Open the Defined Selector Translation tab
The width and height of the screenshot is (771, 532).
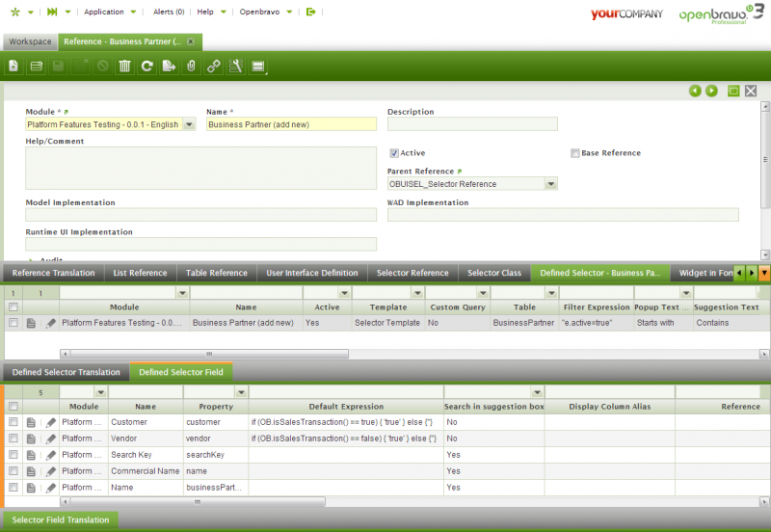[66, 372]
